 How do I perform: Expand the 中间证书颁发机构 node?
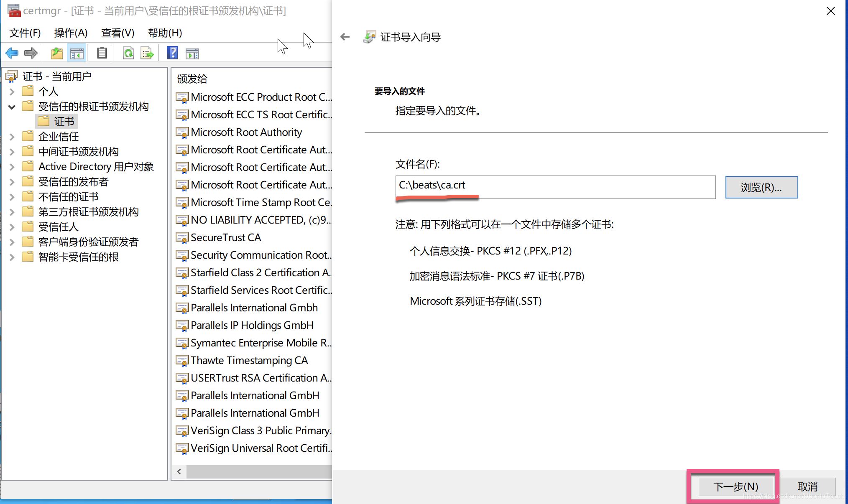pyautogui.click(x=12, y=152)
